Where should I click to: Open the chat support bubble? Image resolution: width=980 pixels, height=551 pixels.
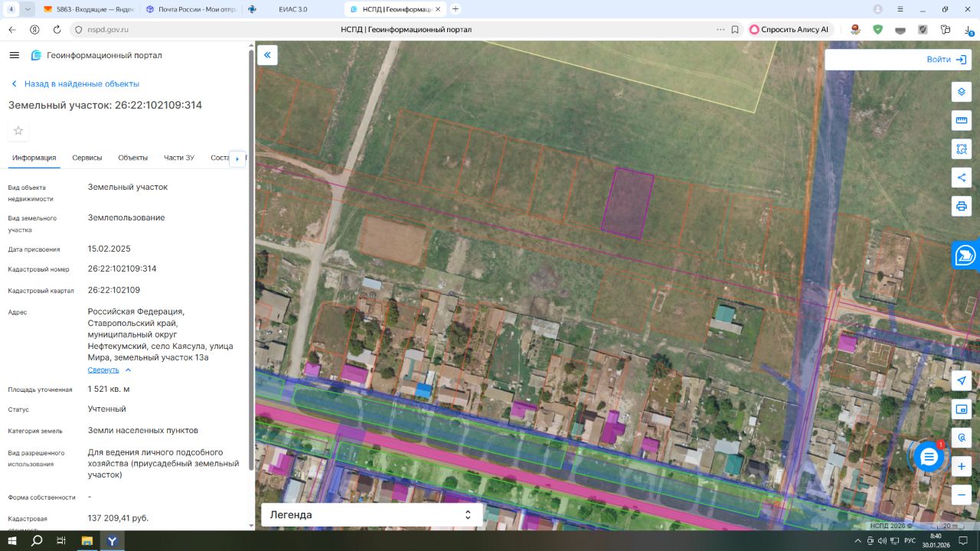(929, 457)
